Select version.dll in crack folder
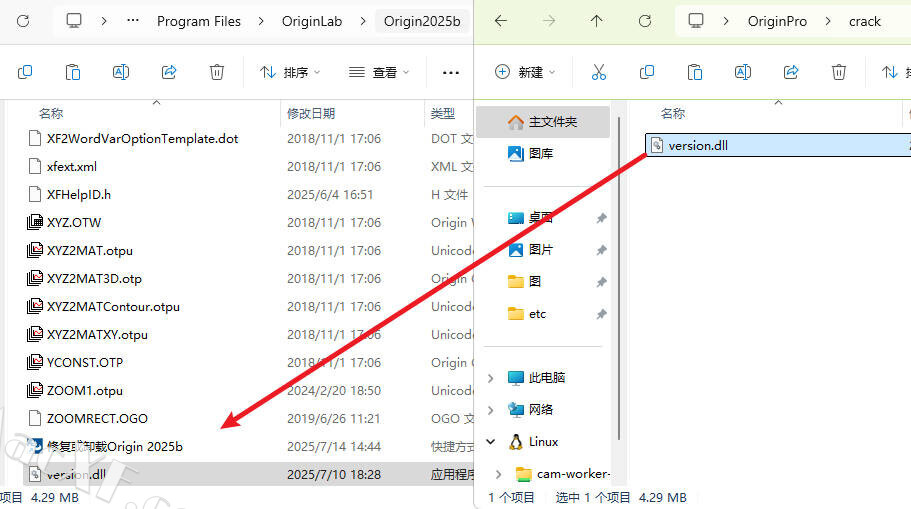 coord(778,145)
